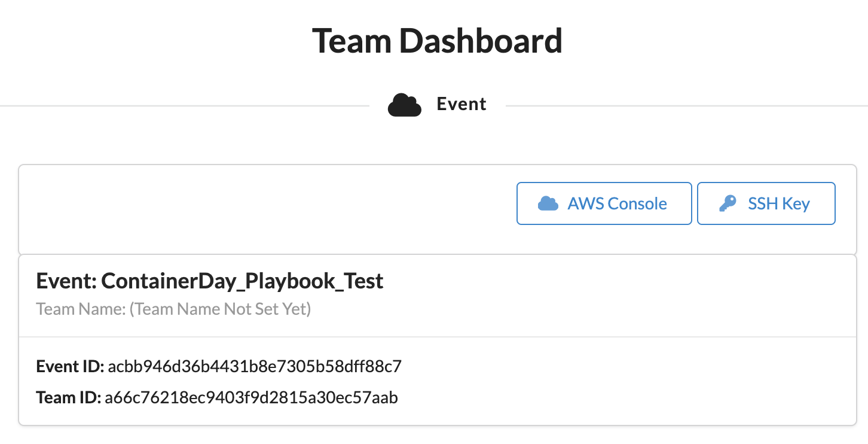Open the AWS Console button
Viewport: 868px width, 444px height.
pyautogui.click(x=604, y=203)
